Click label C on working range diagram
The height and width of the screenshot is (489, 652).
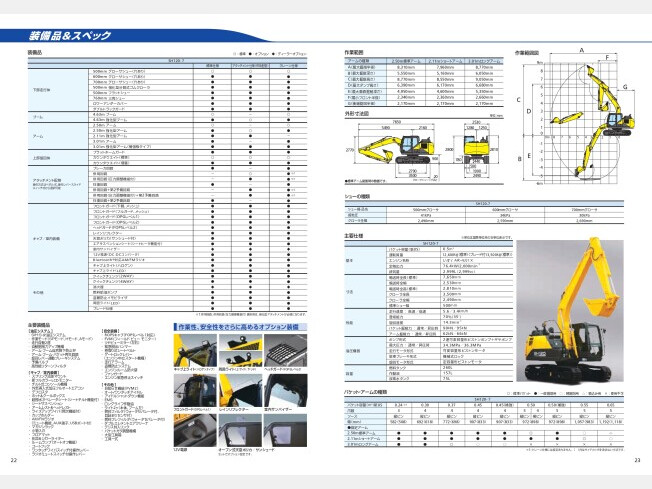tap(517, 99)
